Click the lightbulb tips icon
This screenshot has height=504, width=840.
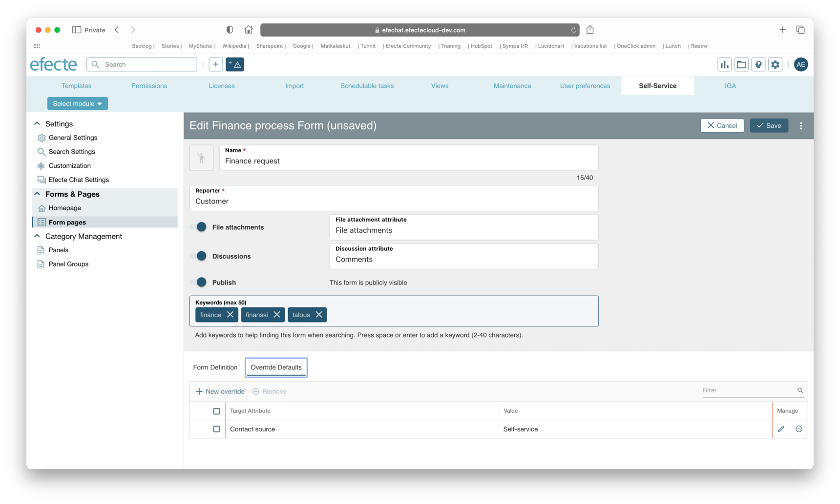[x=758, y=64]
